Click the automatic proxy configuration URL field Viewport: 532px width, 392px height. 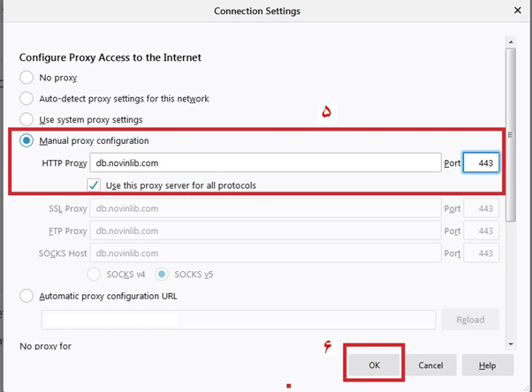(239, 320)
